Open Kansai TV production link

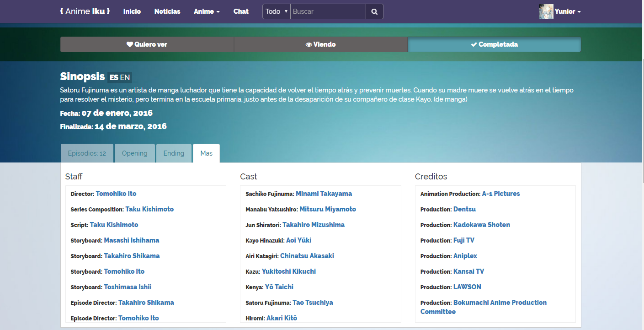[469, 271]
